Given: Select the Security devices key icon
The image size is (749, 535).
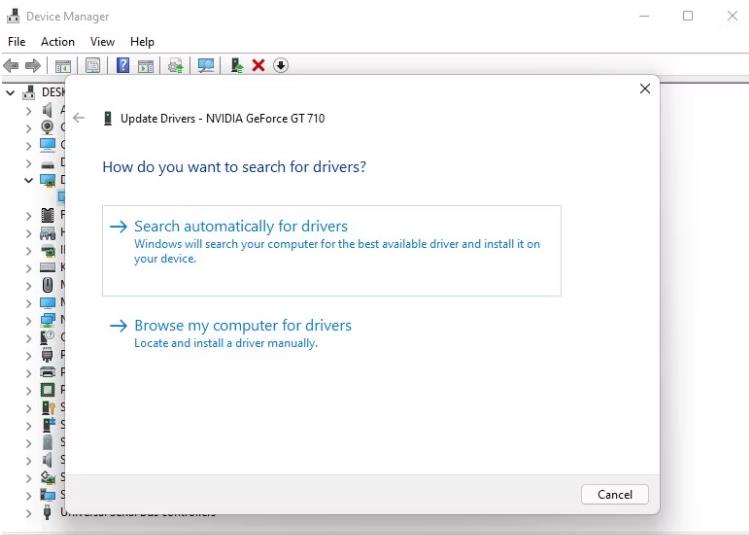Looking at the screenshot, I should pyautogui.click(x=48, y=407).
